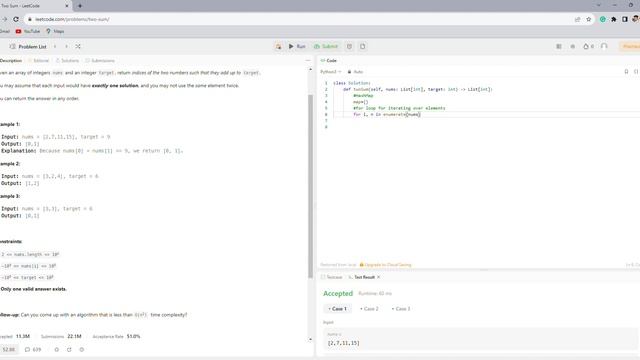
Task: Collapse the description panel with minus icon
Action: point(308,60)
